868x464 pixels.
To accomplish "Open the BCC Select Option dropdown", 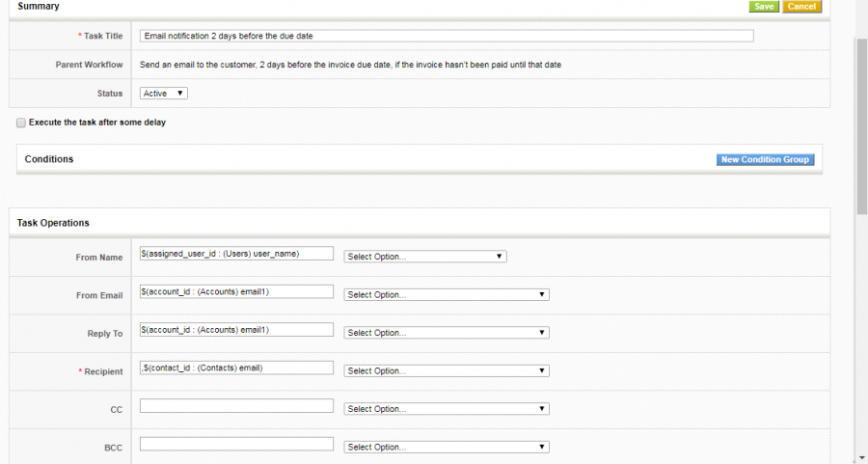I will (446, 447).
